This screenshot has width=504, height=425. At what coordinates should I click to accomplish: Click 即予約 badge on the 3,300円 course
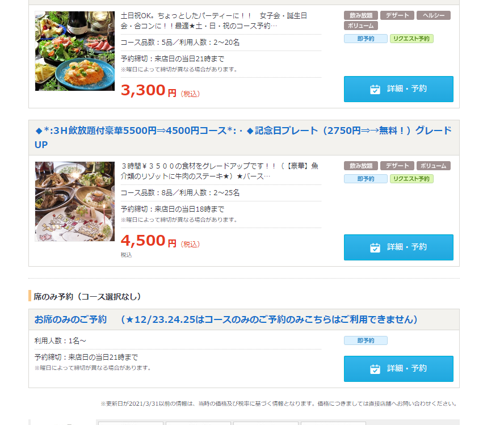(x=366, y=39)
